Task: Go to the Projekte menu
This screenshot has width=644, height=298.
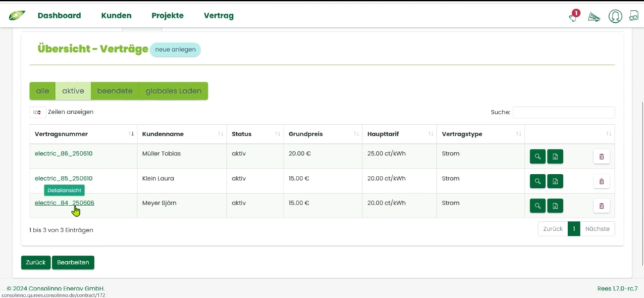Action: point(167,15)
